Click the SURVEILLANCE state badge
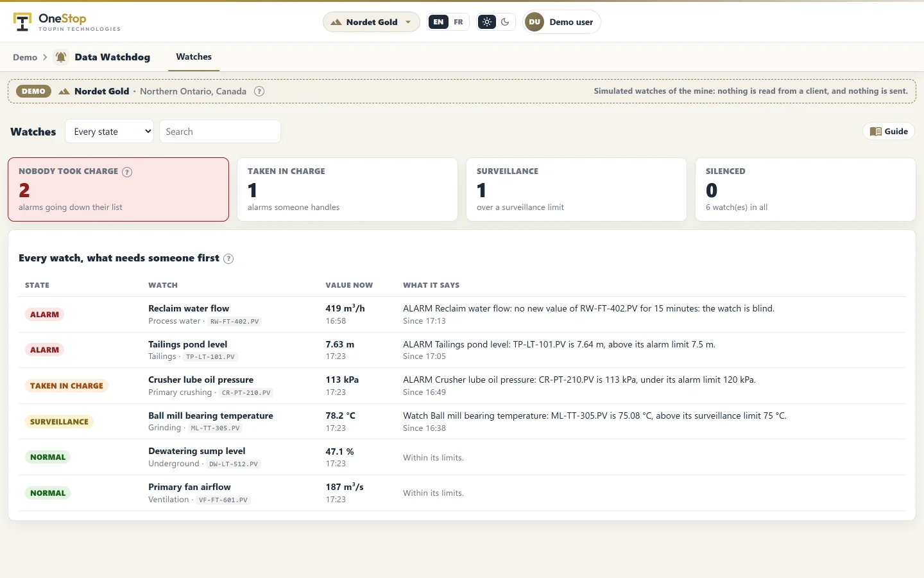 point(59,422)
